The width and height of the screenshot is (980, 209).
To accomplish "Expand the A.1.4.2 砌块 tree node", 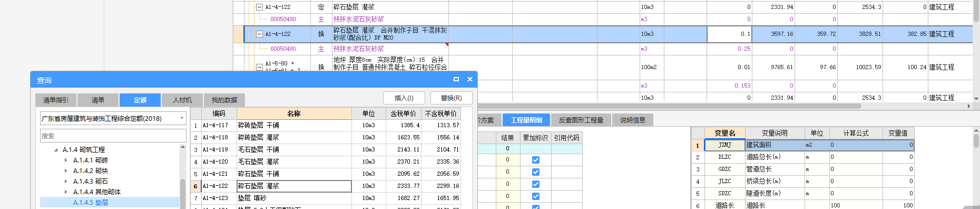I will point(66,171).
